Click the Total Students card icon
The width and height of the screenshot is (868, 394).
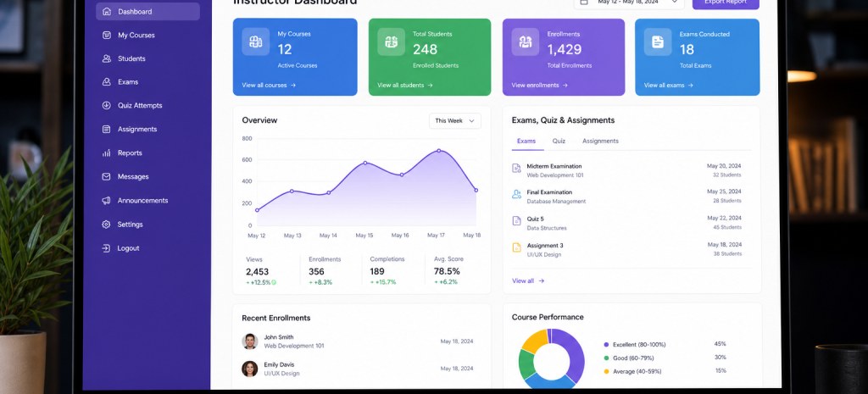click(392, 42)
